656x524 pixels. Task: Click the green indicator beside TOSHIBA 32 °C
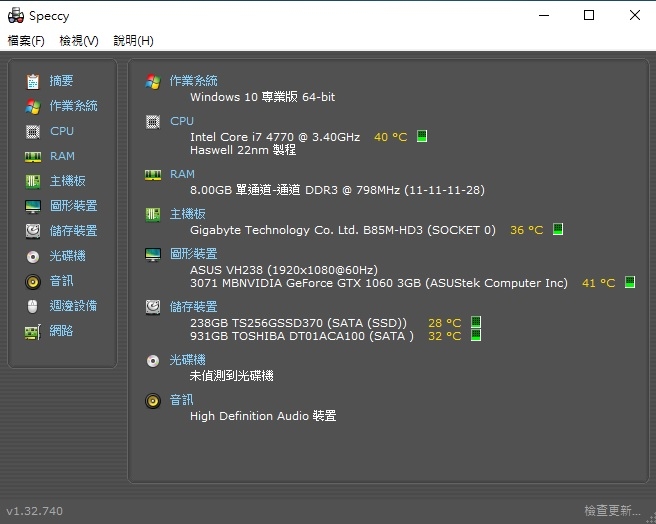point(476,335)
